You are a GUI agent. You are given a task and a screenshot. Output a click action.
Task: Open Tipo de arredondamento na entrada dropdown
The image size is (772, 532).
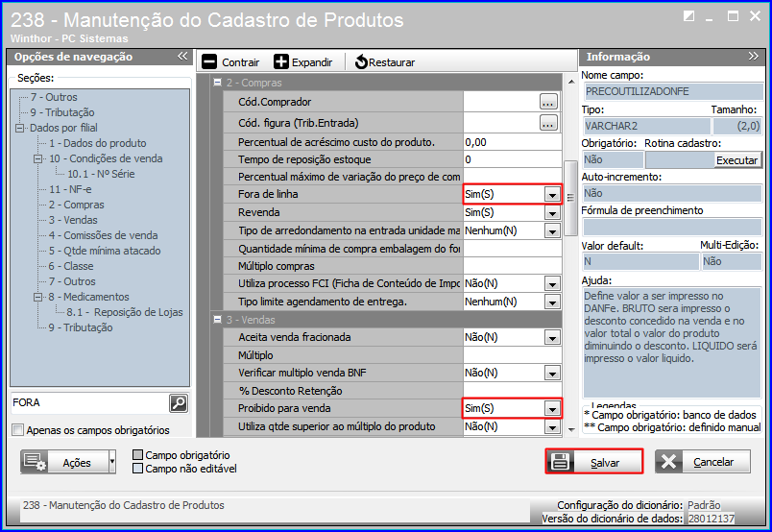(x=552, y=231)
